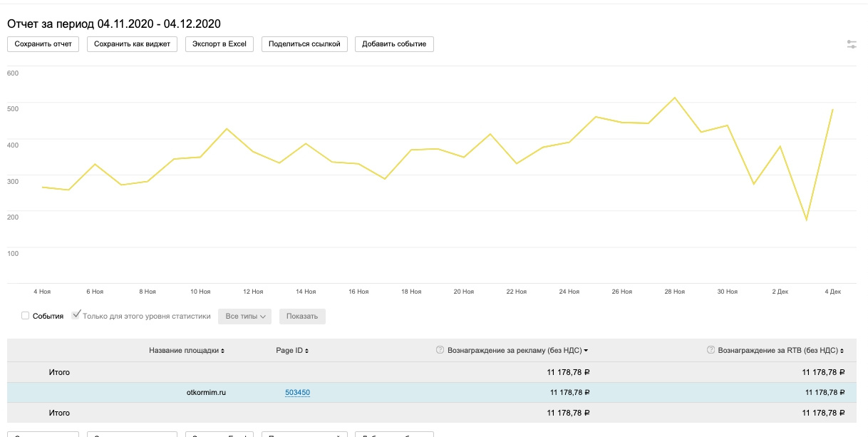The height and width of the screenshot is (437, 868).
Task: Enable the События checkbox
Action: pyautogui.click(x=26, y=316)
